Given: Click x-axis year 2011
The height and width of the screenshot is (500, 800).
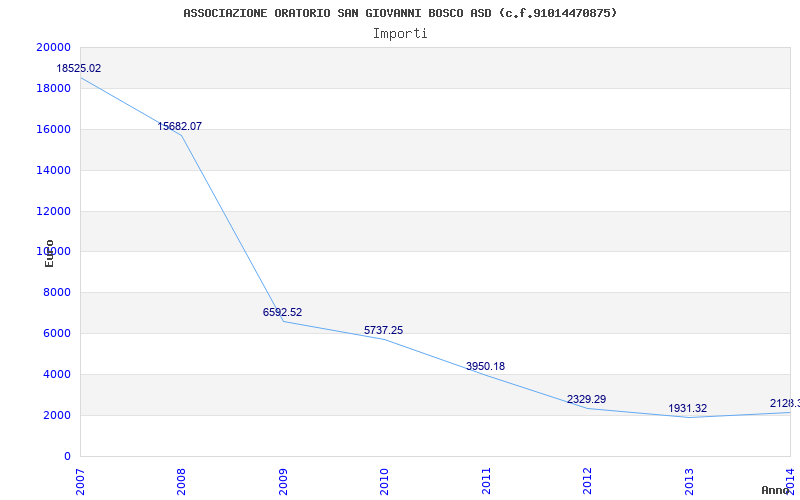Looking at the screenshot, I should coord(486,481).
